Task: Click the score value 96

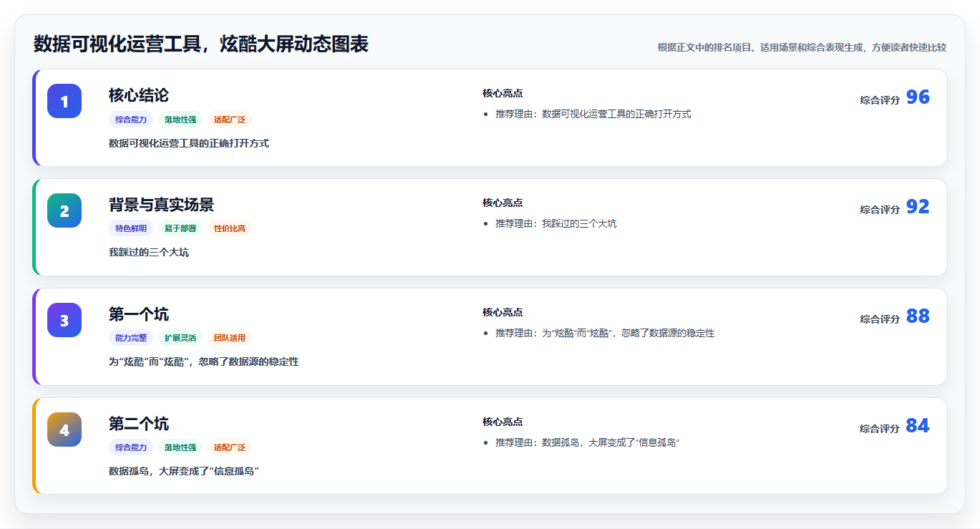Action: [x=918, y=97]
